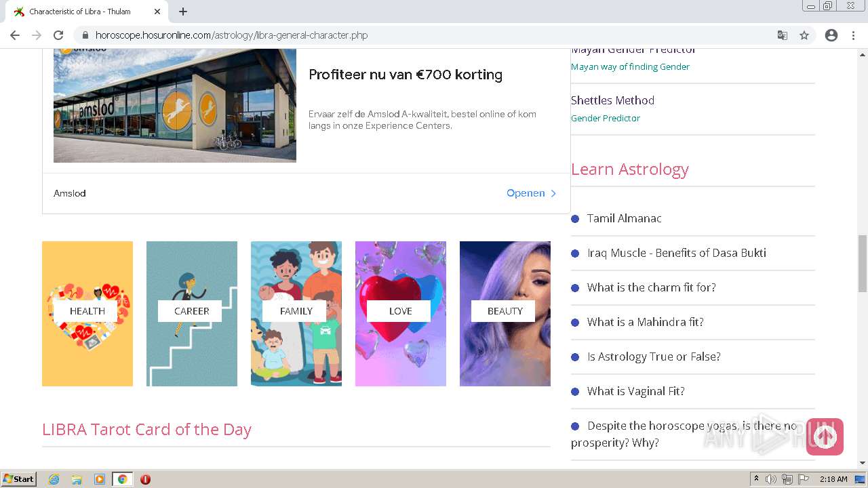
Task: Close the Characteristic of Libra tab
Action: coord(157,12)
